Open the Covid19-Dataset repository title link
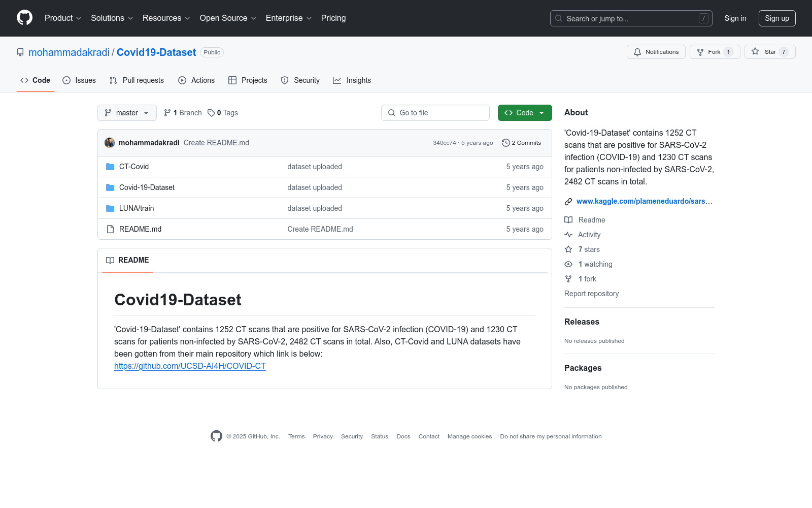 click(156, 52)
